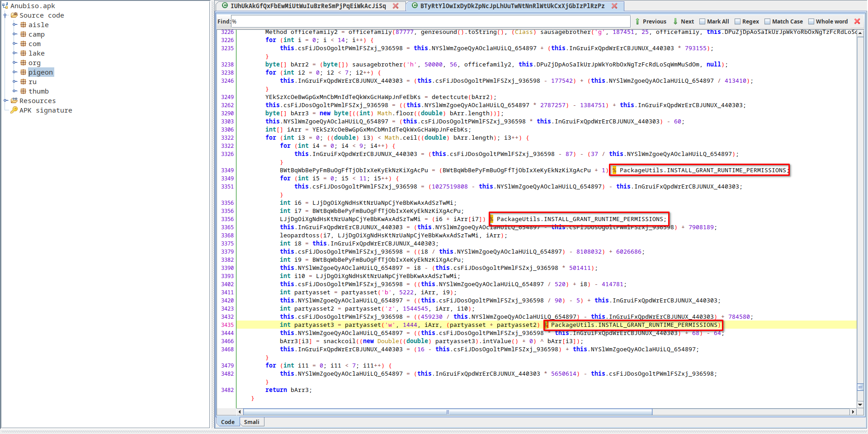Click the horizontal scrollbar left arrow
Image resolution: width=868 pixels, height=434 pixels.
pos(240,412)
